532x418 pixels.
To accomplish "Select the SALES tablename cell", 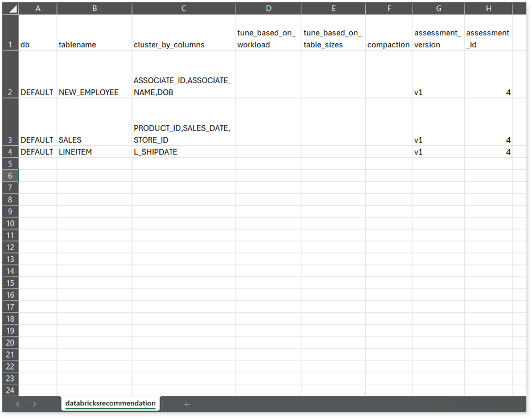I will 94,122.
